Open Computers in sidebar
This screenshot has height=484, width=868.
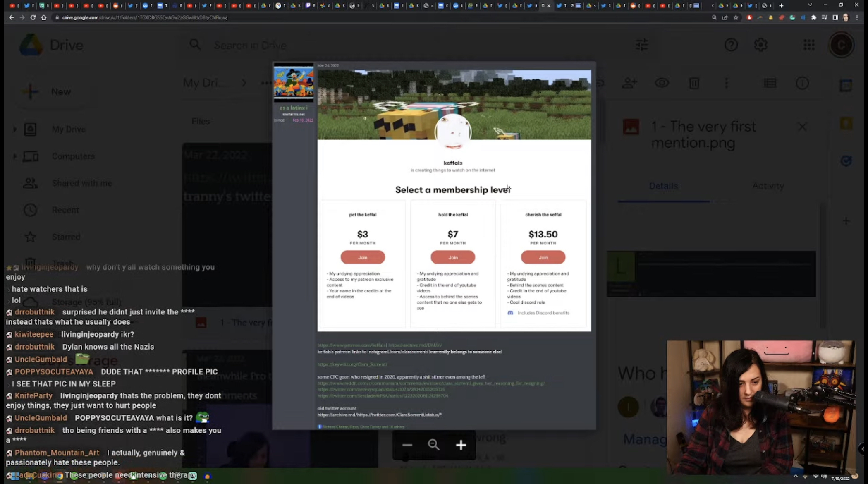[73, 156]
